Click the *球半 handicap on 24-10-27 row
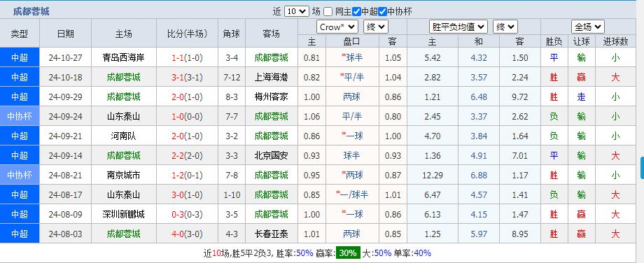Screen dimensions: 644x263 coord(352,58)
